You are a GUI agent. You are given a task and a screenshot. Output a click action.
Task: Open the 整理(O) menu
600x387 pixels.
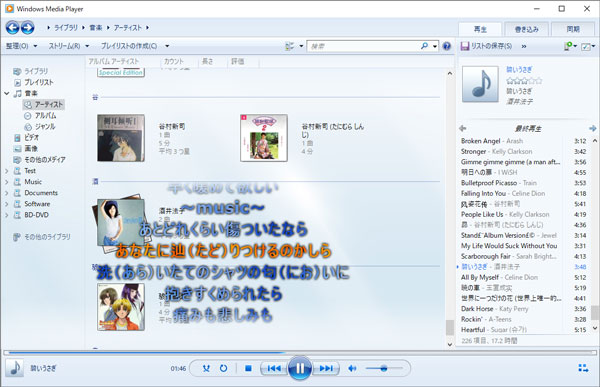pos(21,46)
